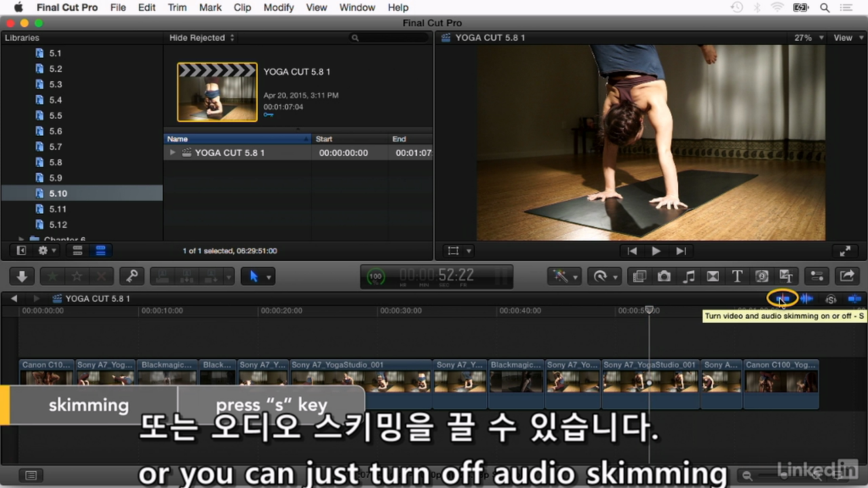
Task: Toggle timeline snapping button
Action: point(854,298)
